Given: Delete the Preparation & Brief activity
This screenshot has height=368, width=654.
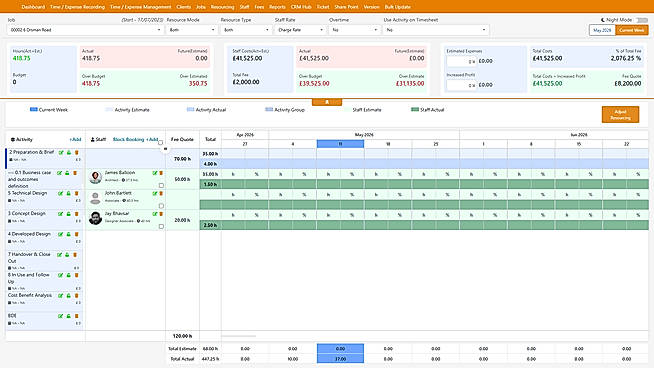Looking at the screenshot, I should click(x=77, y=153).
